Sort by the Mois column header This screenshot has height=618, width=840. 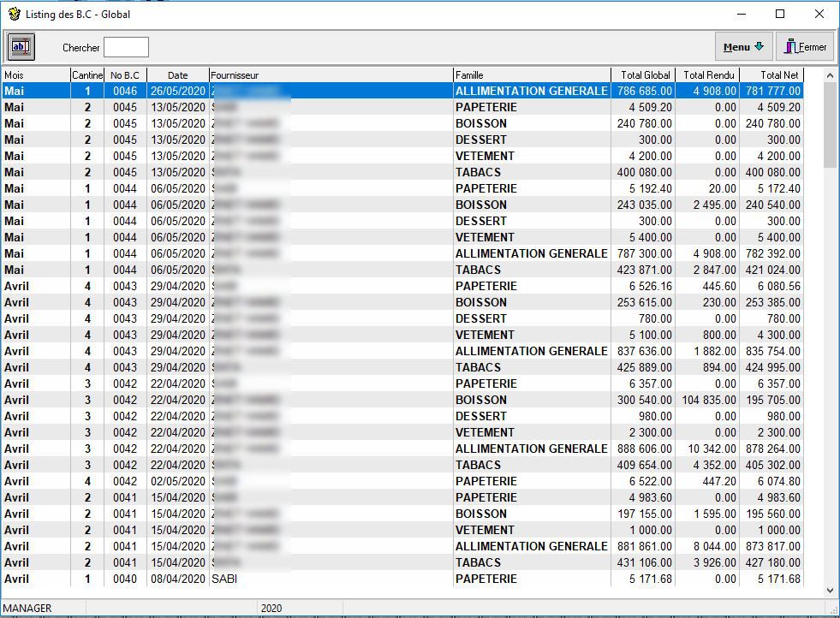click(36, 75)
